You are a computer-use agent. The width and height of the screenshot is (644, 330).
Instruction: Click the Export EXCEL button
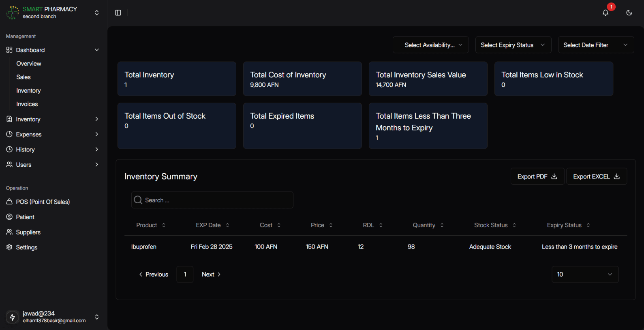[596, 177]
